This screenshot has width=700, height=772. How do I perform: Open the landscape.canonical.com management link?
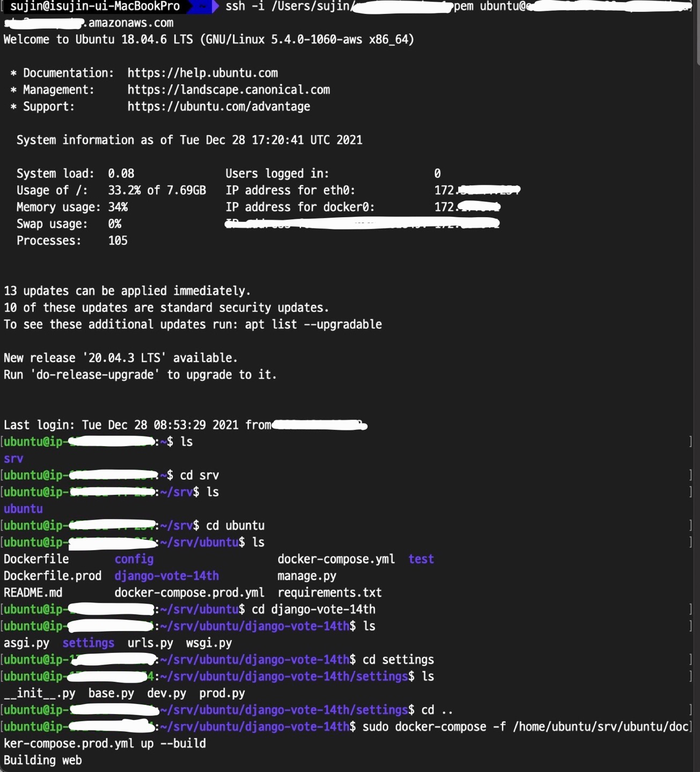(229, 90)
